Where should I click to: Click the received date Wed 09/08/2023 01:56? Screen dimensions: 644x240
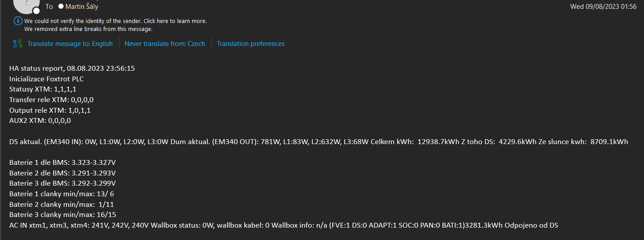pyautogui.click(x=603, y=7)
